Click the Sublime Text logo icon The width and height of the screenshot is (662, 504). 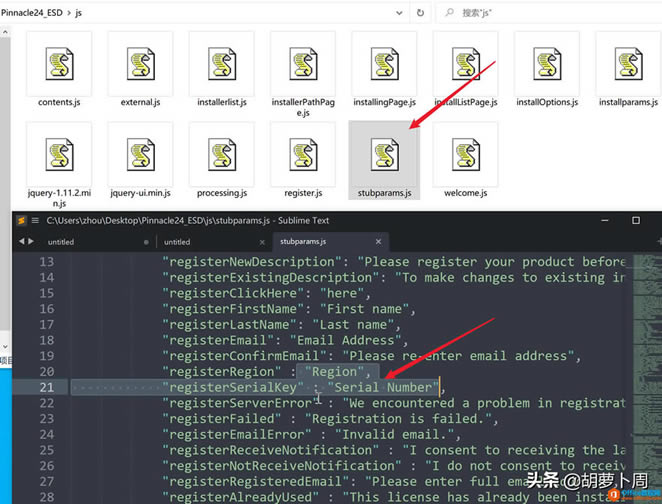click(x=21, y=220)
